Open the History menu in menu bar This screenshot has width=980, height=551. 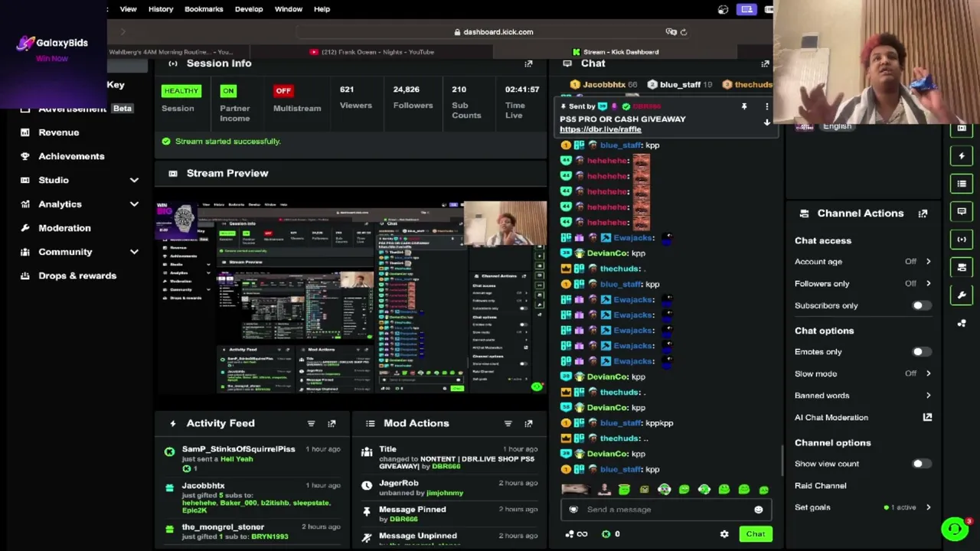[x=161, y=9]
